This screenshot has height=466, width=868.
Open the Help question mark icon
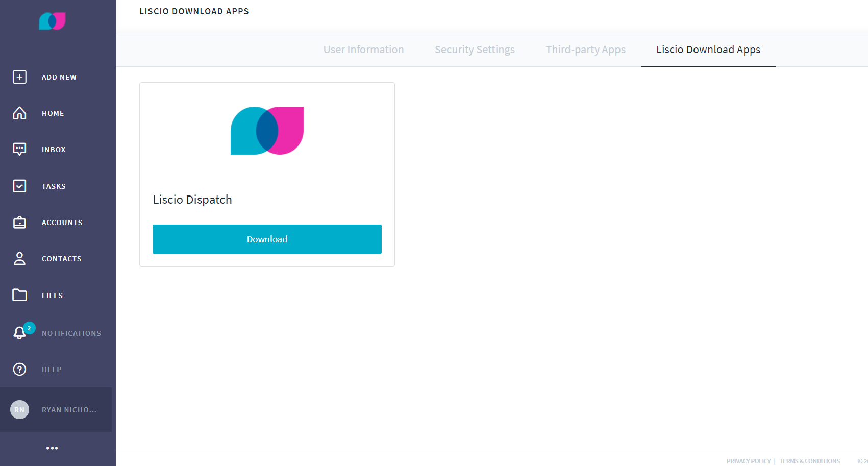coord(19,369)
